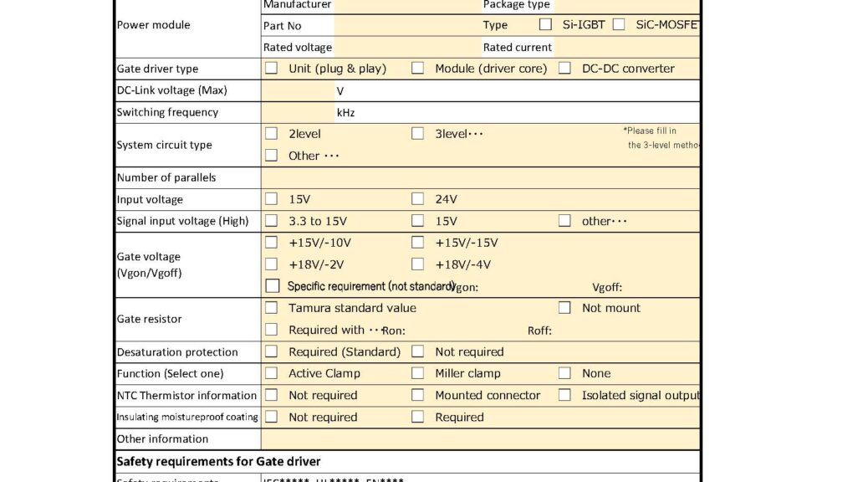868x482 pixels.
Task: Select +15V/-10V gate voltage checkbox
Action: point(271,242)
